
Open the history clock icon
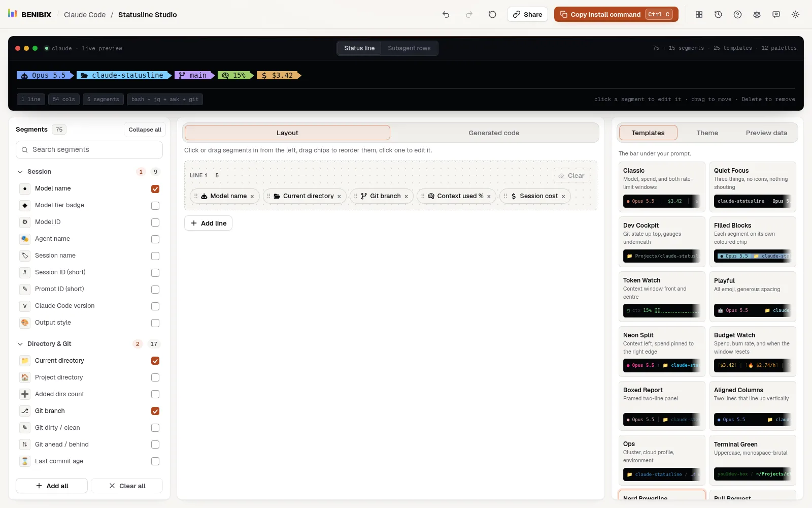[x=718, y=15]
